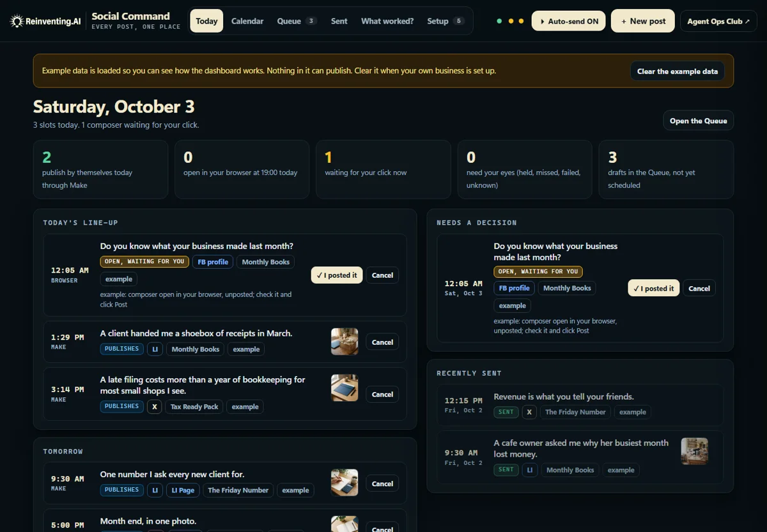The image size is (767, 532).
Task: Mark 'I posted it' in Needs a Decision
Action: 654,289
